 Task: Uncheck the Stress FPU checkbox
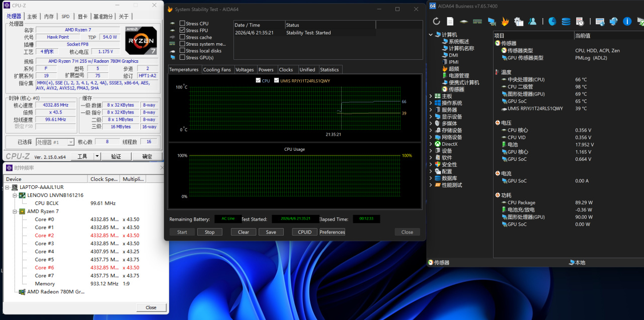click(183, 30)
